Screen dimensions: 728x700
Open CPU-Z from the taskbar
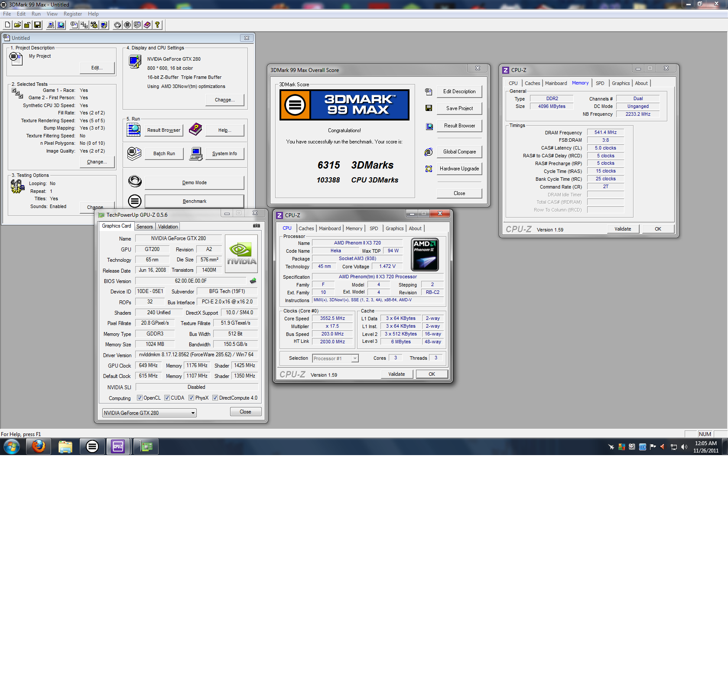tap(118, 446)
